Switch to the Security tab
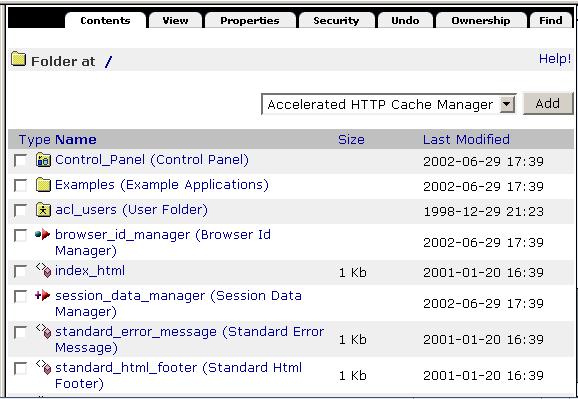The image size is (578, 399). click(336, 20)
